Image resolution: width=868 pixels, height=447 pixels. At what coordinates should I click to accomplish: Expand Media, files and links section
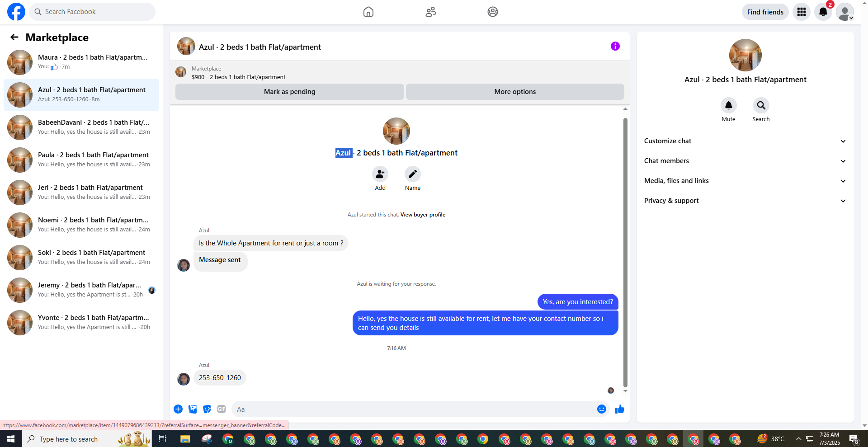(x=745, y=181)
